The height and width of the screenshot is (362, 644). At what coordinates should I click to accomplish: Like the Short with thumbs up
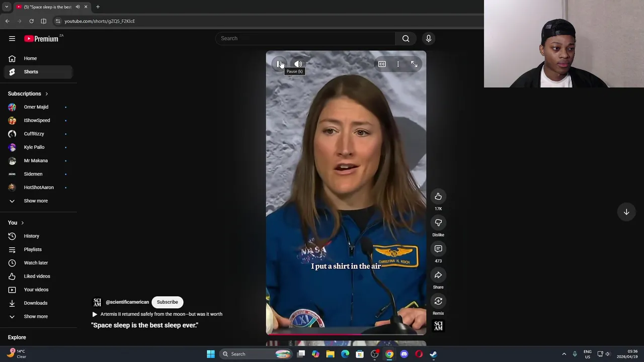438,197
